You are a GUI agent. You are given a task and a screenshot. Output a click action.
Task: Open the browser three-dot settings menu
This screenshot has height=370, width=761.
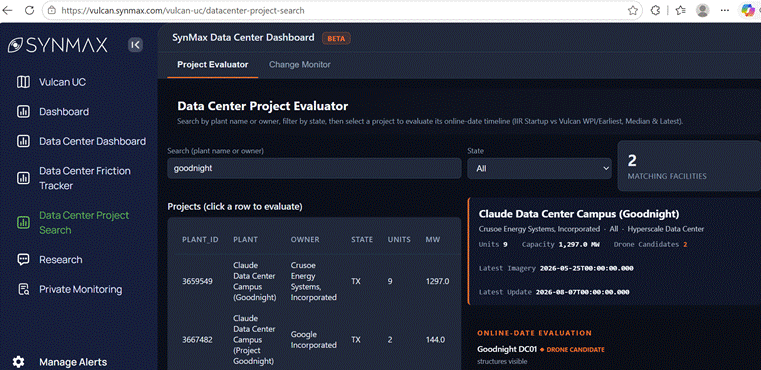pyautogui.click(x=725, y=10)
